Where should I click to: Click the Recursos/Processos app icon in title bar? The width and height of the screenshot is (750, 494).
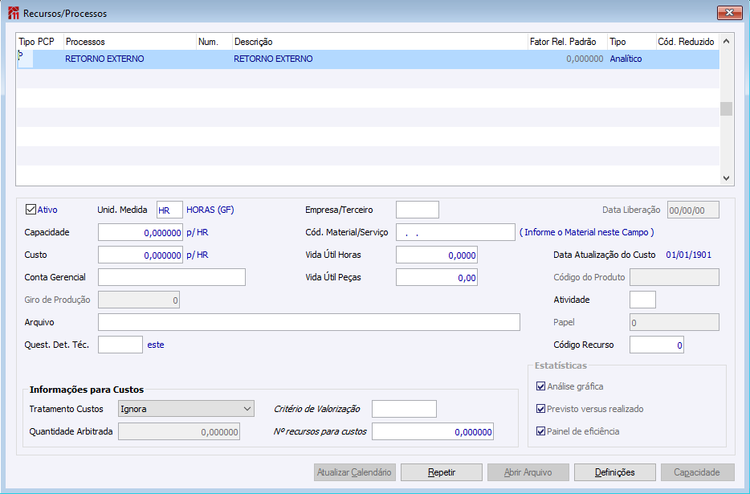pos(14,13)
